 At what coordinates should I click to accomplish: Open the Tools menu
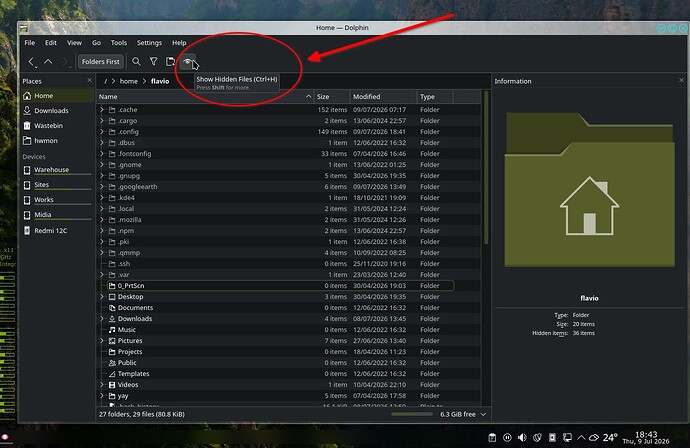pyautogui.click(x=118, y=43)
